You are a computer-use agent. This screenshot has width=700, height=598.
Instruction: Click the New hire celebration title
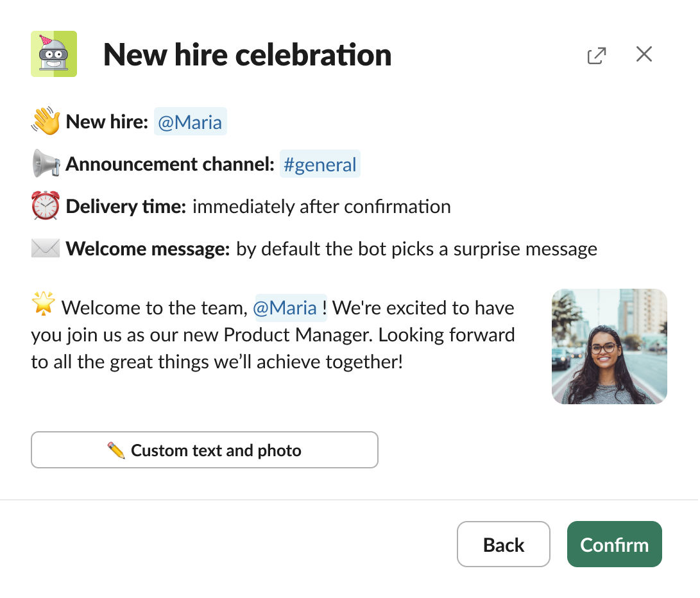tap(248, 55)
